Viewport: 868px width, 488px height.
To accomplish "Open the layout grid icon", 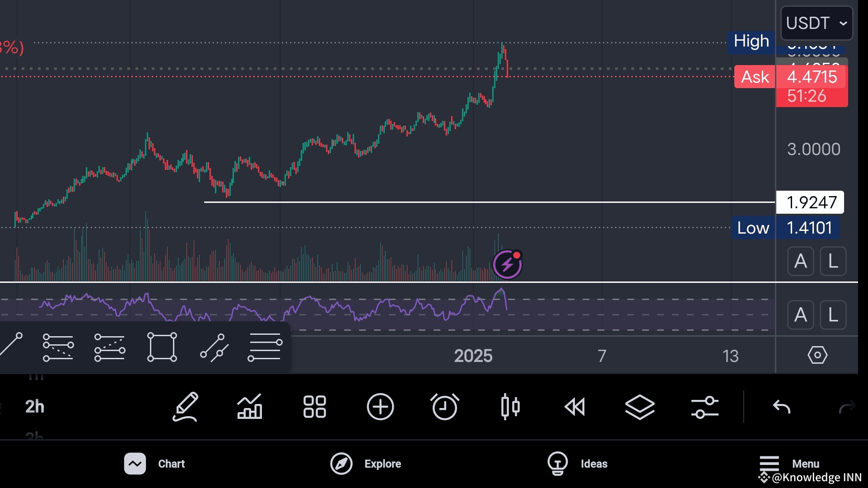I will tap(315, 407).
